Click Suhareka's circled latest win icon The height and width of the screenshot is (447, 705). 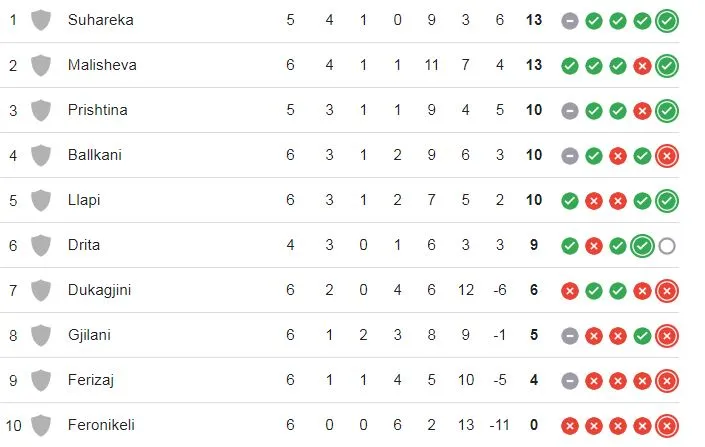666,21
